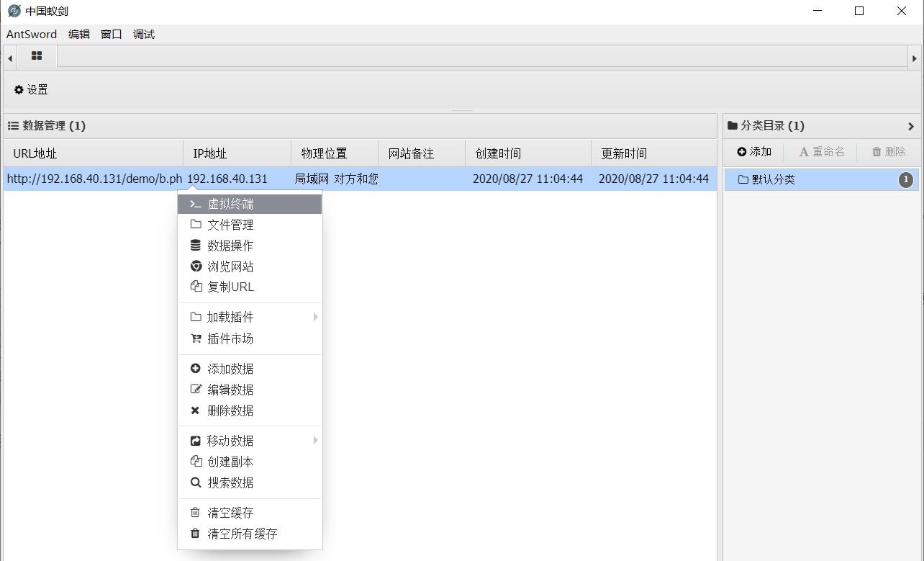Click the AntSword logo in title bar
This screenshot has width=924, height=561.
coord(14,12)
